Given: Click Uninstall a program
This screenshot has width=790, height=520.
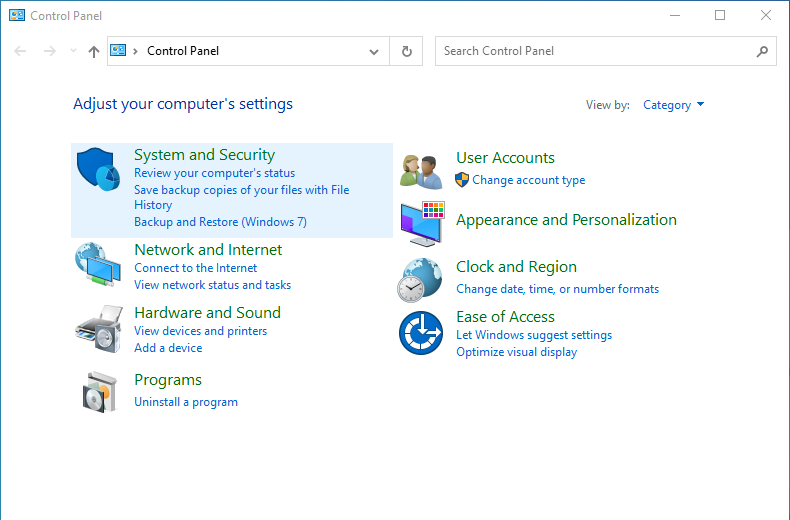Looking at the screenshot, I should tap(186, 402).
